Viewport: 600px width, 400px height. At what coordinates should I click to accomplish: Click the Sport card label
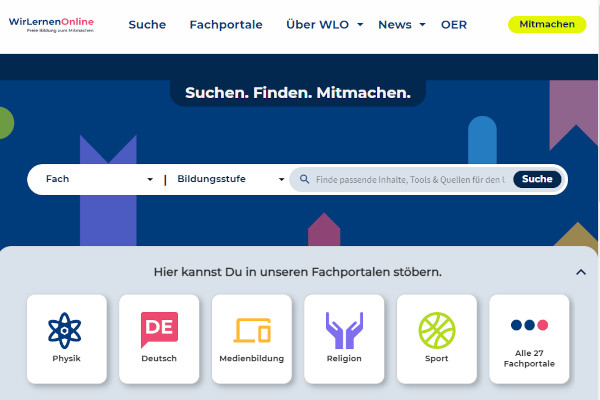[x=437, y=359]
